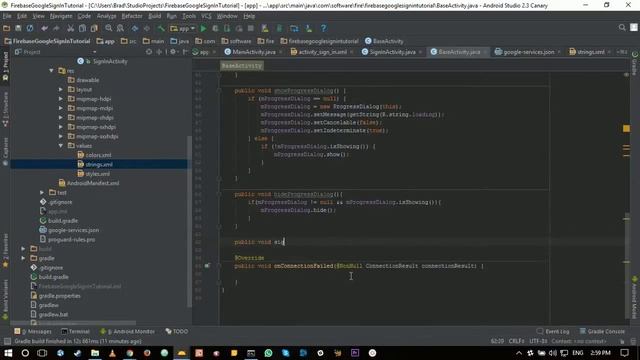Collapse the values folder
Viewport: 640px width, 360px height.
coord(61,146)
